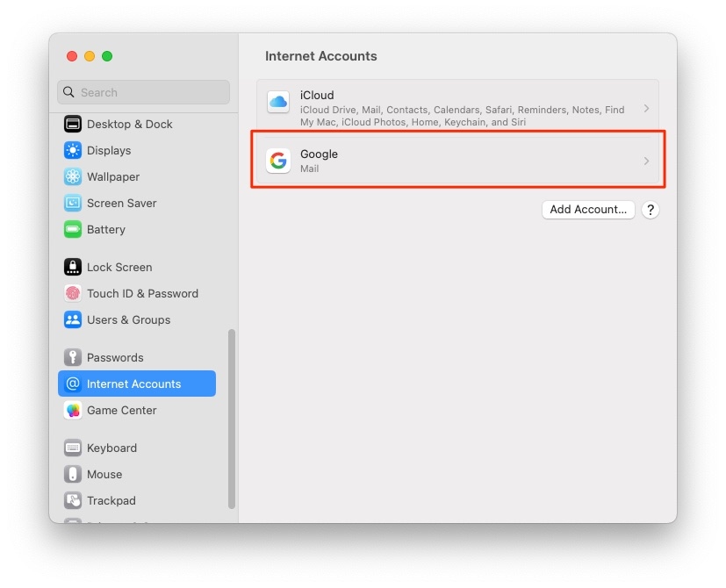Screen dimensions: 726x588
Task: Minimize window with yellow button
Action: (x=90, y=56)
